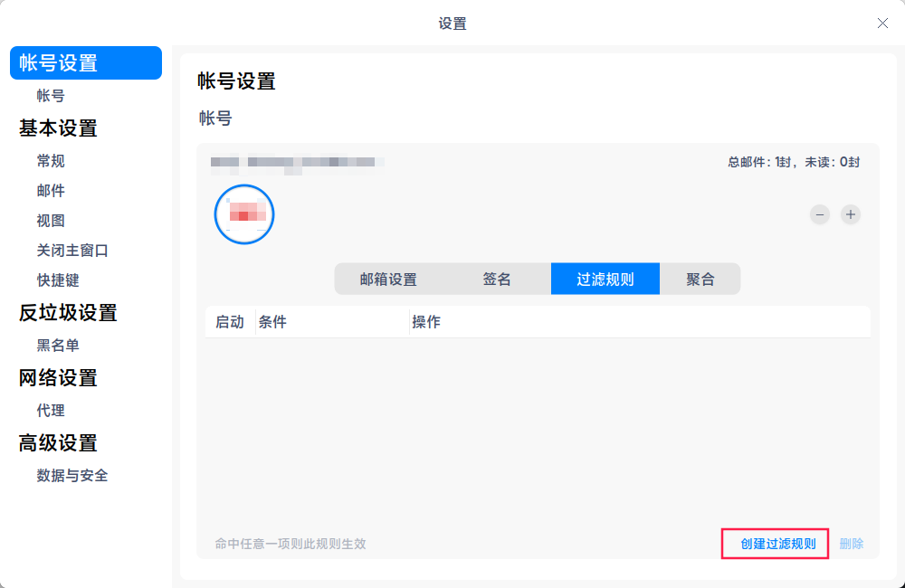Open 关闭主窗口 close-window behavior settings
Image resolution: width=905 pixels, height=588 pixels.
(72, 251)
